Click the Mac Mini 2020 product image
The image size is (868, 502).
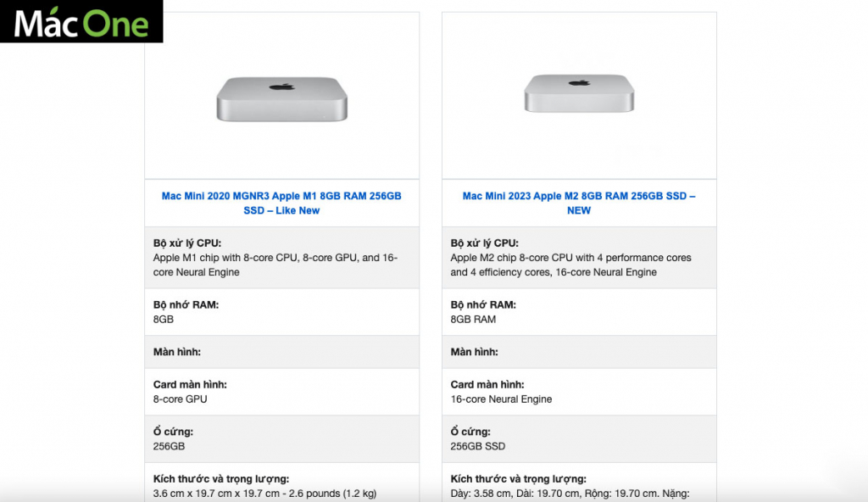click(281, 98)
